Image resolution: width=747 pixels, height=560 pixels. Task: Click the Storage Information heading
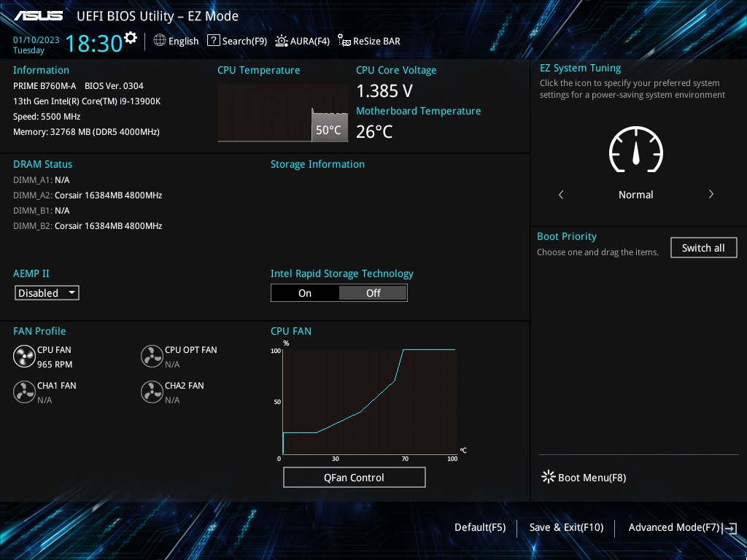point(318,164)
